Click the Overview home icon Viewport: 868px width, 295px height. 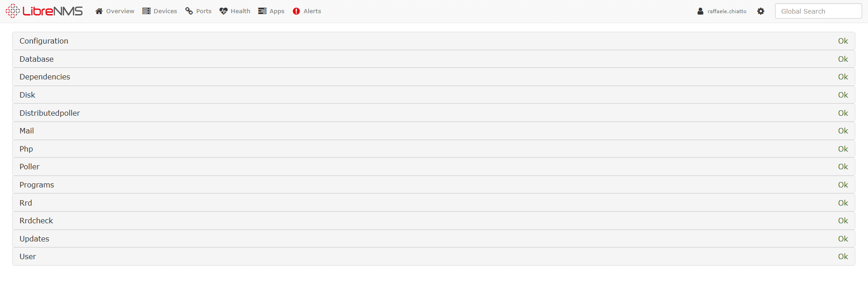click(x=99, y=11)
